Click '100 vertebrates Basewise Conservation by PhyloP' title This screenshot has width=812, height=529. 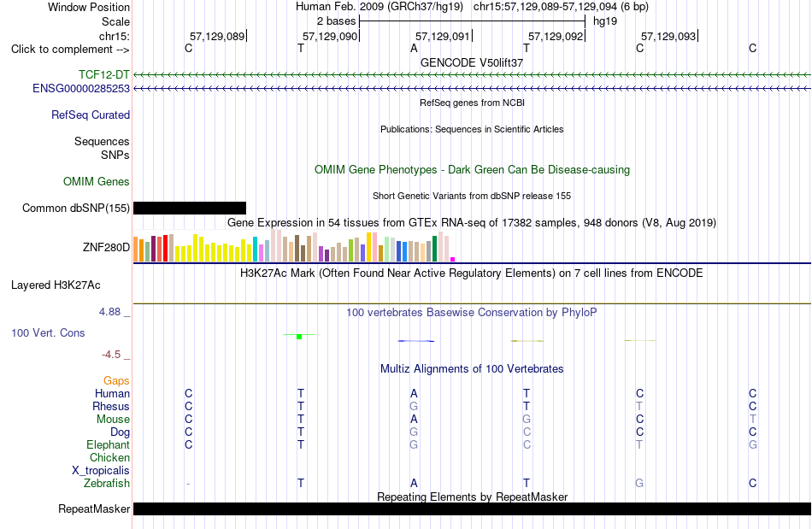(472, 313)
